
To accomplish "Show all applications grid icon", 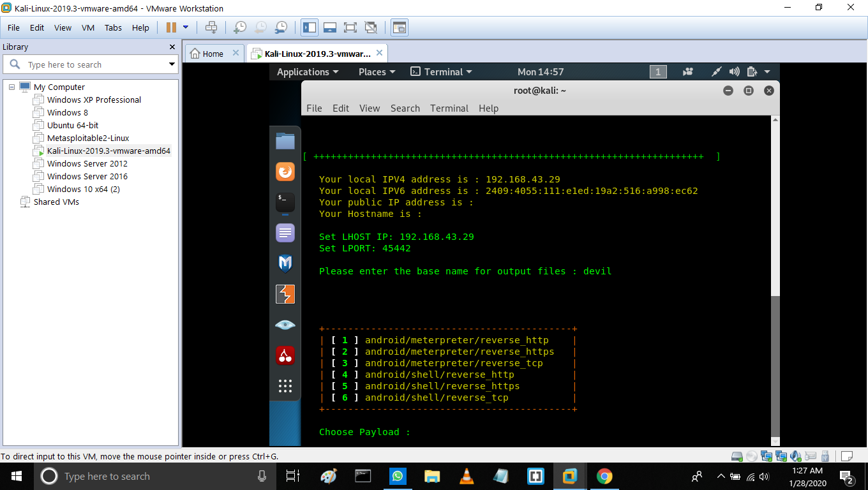I will pos(285,385).
